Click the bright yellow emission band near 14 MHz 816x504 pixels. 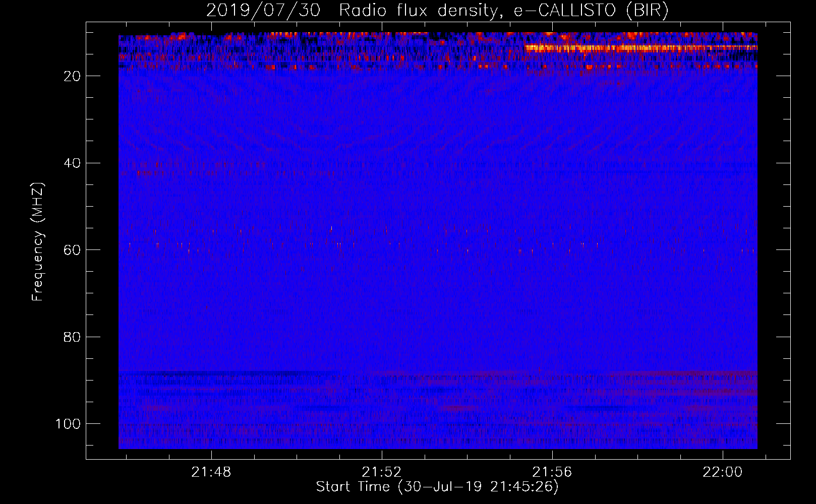[x=640, y=48]
